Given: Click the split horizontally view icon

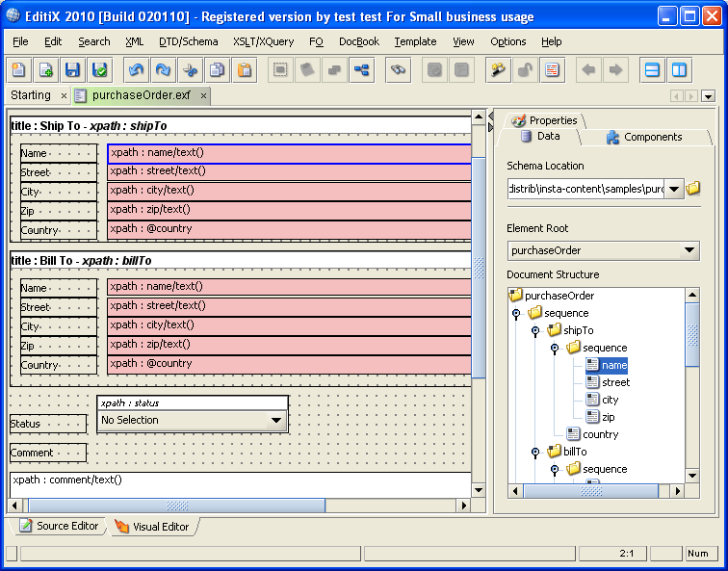Looking at the screenshot, I should (x=652, y=70).
